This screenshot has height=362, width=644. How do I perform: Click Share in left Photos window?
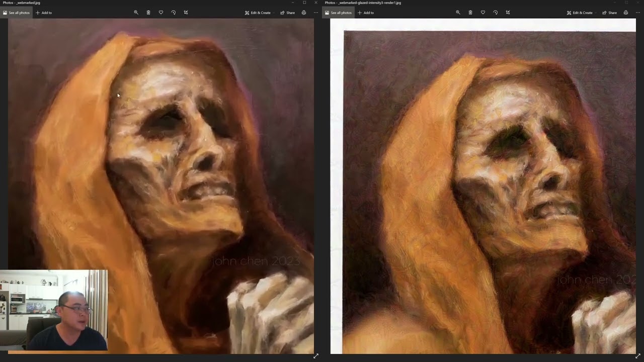288,13
